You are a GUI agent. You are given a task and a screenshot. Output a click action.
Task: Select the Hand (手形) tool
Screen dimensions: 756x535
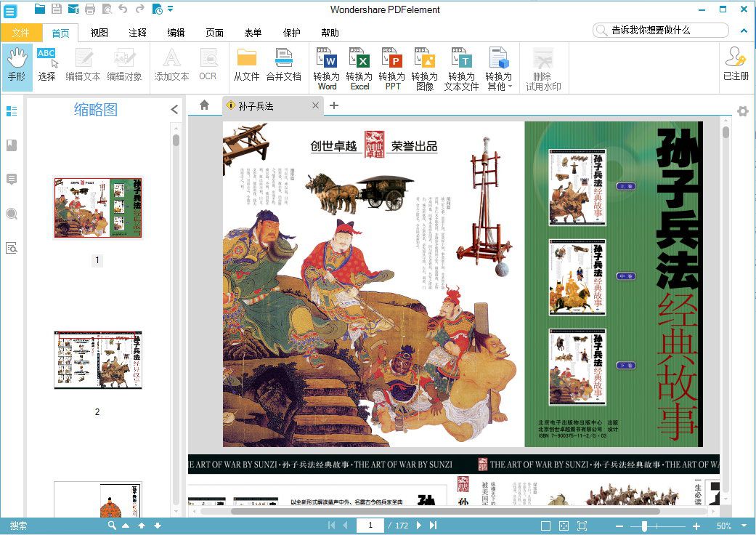(17, 67)
